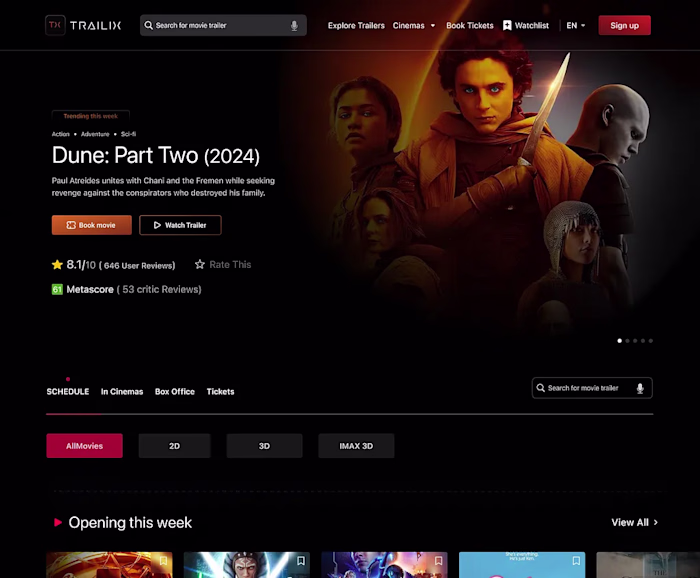The height and width of the screenshot is (578, 700).
Task: Click the Action genre tag
Action: (60, 134)
